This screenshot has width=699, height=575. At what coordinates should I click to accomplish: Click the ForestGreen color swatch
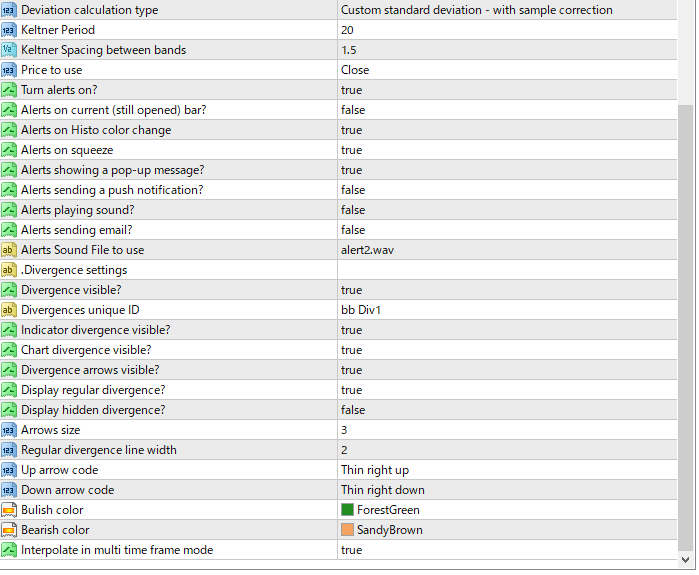347,509
